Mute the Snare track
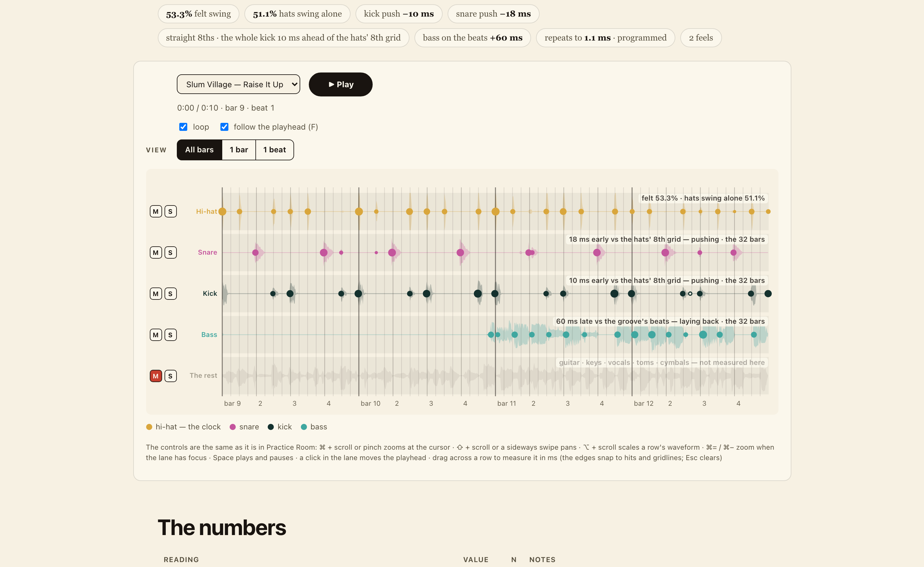 coord(156,252)
